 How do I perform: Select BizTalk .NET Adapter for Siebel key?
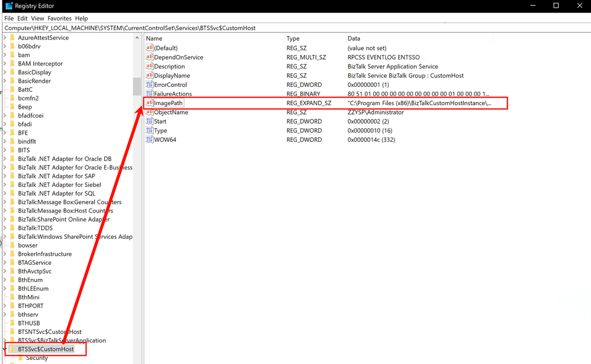point(60,185)
